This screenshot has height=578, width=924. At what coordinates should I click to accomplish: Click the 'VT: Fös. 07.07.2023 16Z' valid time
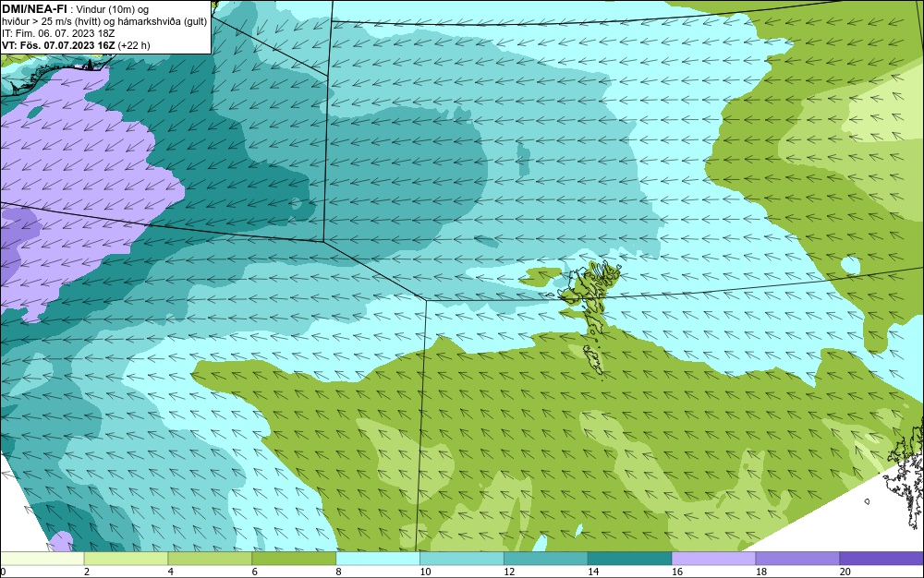click(x=58, y=45)
